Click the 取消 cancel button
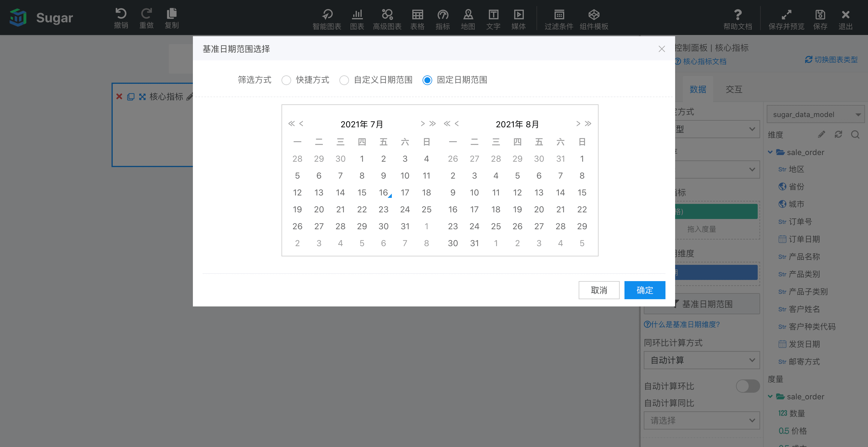Image resolution: width=868 pixels, height=447 pixels. pos(599,290)
